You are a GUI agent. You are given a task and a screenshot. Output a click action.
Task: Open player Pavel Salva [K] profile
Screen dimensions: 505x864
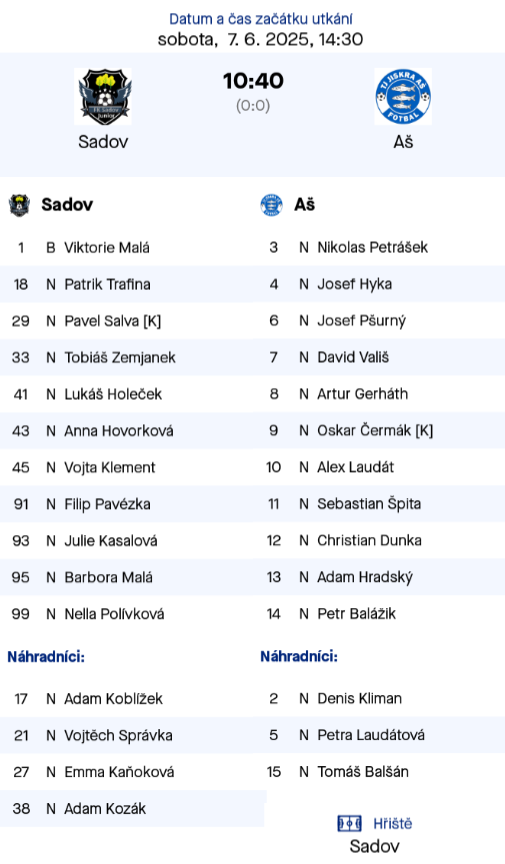coord(112,321)
